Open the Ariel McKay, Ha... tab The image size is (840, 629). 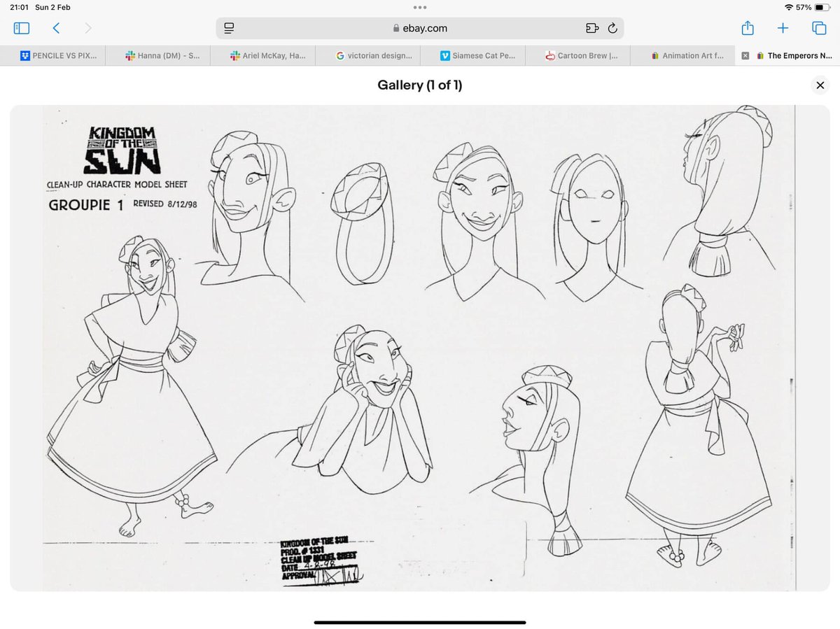[x=262, y=56]
